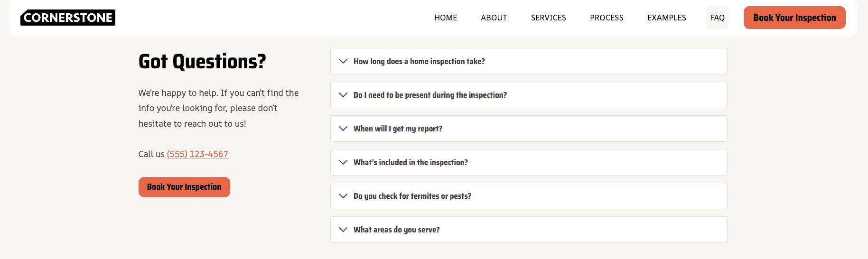
Task: Click the Cornerstone logo
Action: point(68,18)
